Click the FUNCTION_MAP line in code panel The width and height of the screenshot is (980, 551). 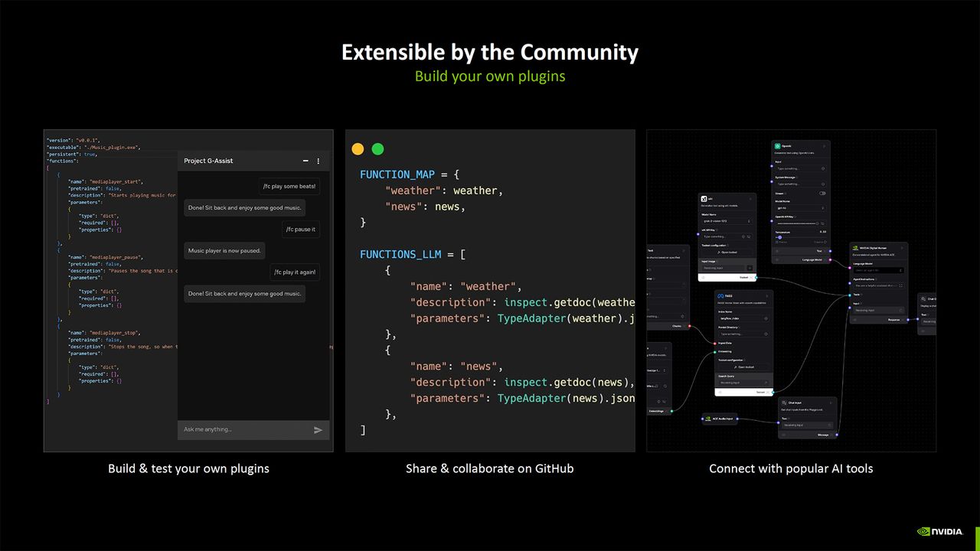pyautogui.click(x=410, y=174)
